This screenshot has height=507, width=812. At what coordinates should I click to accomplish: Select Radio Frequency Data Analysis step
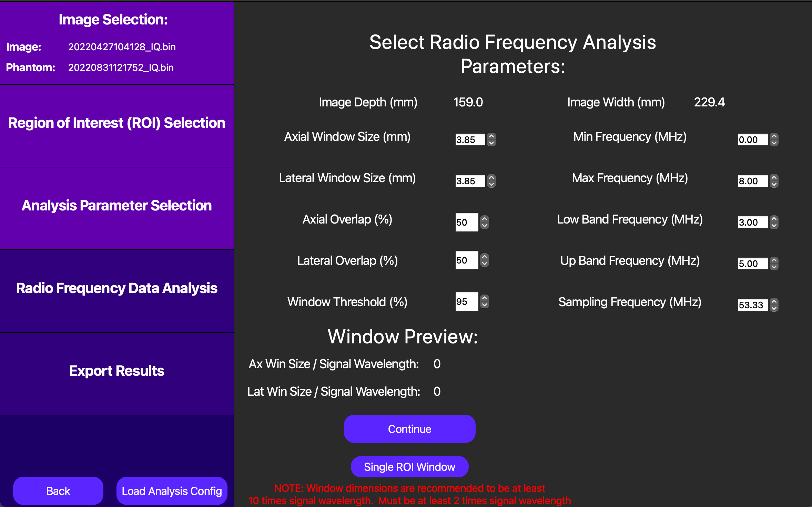point(117,291)
